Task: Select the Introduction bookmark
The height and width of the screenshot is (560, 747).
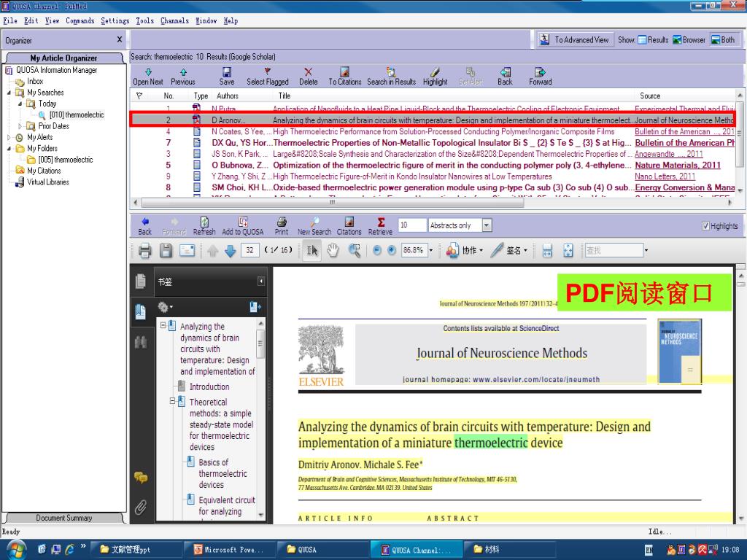Action: pyautogui.click(x=209, y=386)
